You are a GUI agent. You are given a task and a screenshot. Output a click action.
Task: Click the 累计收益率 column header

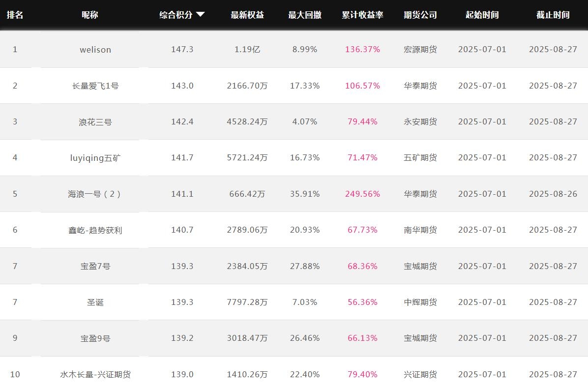(x=363, y=15)
